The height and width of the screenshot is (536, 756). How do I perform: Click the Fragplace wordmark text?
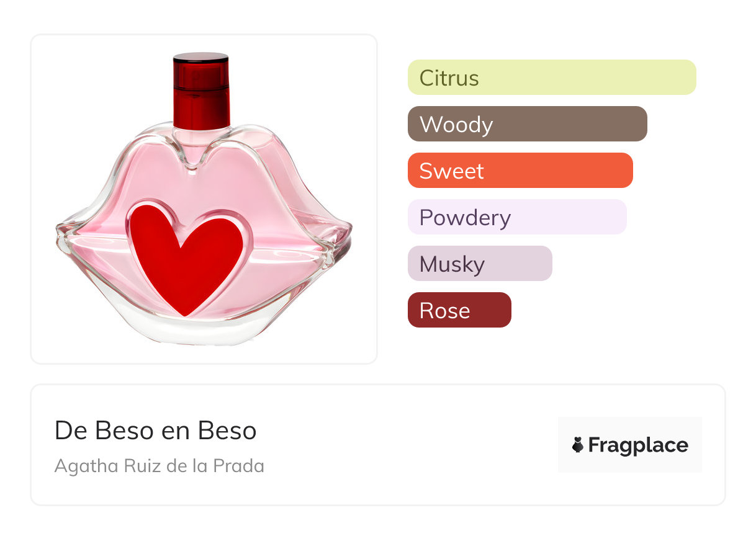638,445
